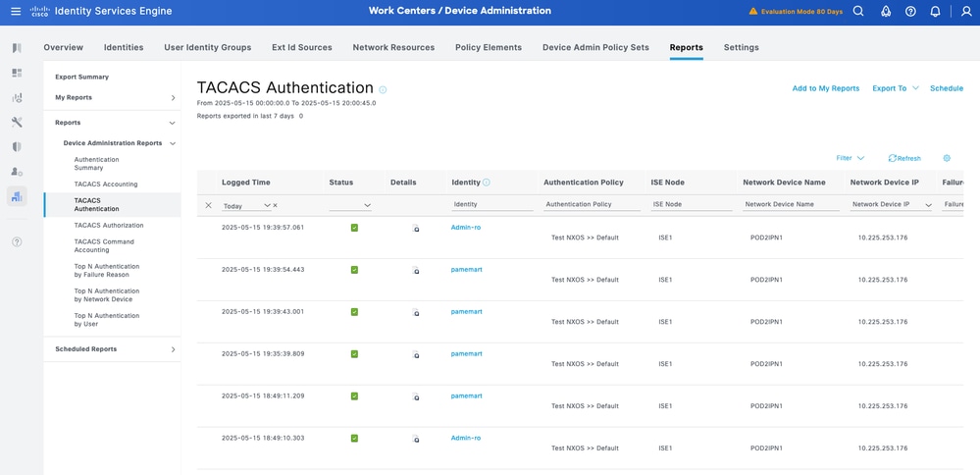
Task: Click the Authentication Policy filter field
Action: pyautogui.click(x=592, y=204)
